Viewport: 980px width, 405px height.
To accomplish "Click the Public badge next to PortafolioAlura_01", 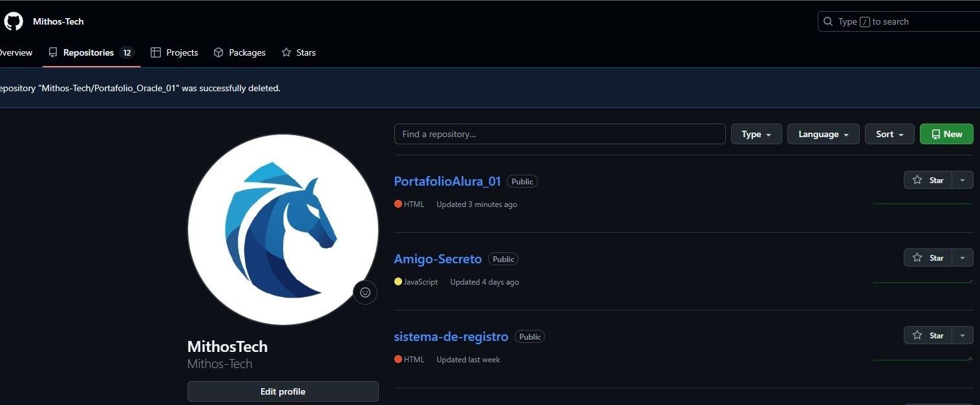I will (522, 182).
